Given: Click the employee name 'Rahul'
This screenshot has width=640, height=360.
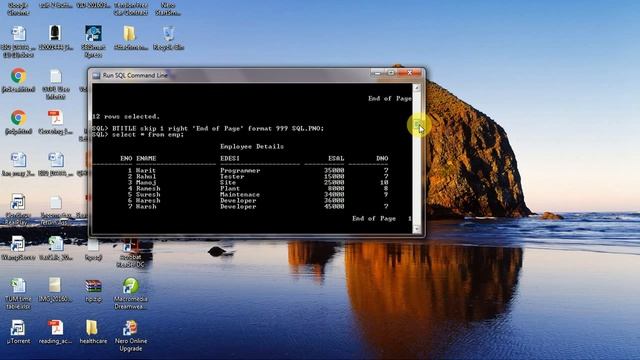Looking at the screenshot, I should (x=146, y=176).
